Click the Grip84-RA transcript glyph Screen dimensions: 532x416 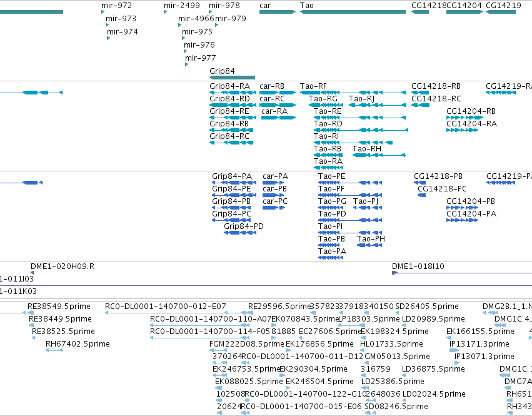click(233, 93)
